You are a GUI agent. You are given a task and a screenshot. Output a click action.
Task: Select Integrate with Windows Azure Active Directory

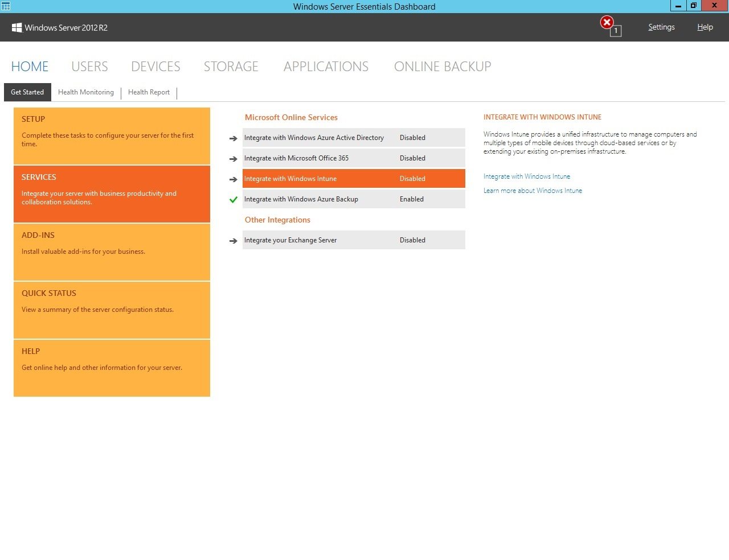coord(354,138)
